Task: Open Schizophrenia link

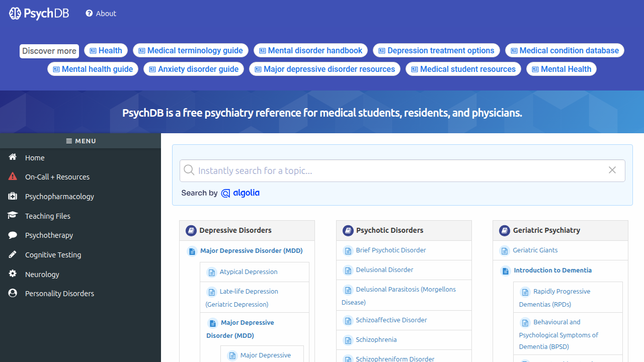Action: [376, 339]
